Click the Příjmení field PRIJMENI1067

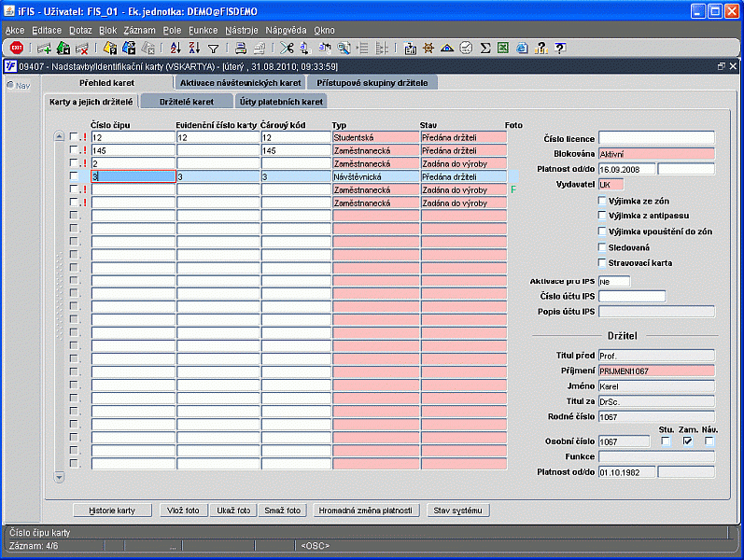point(656,371)
